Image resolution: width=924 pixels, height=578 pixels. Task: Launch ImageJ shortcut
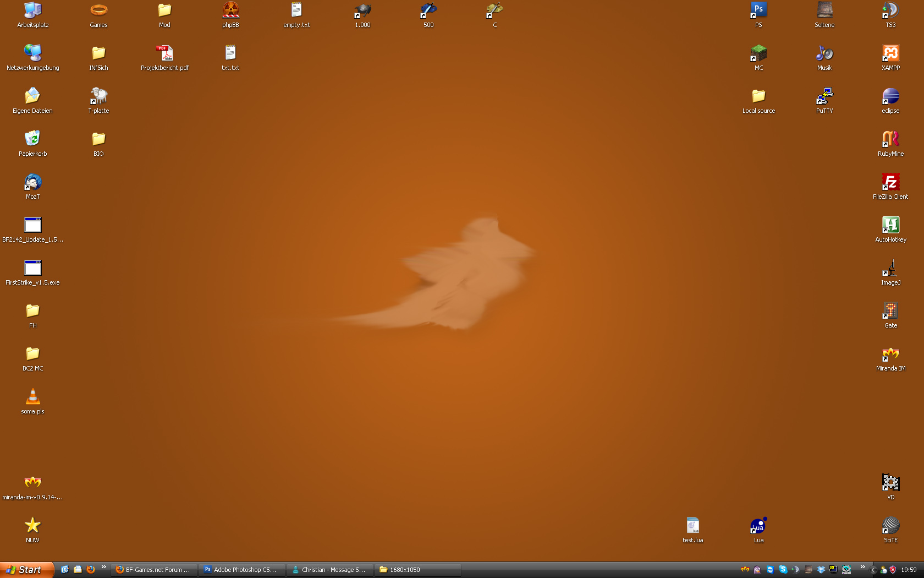[x=891, y=272]
